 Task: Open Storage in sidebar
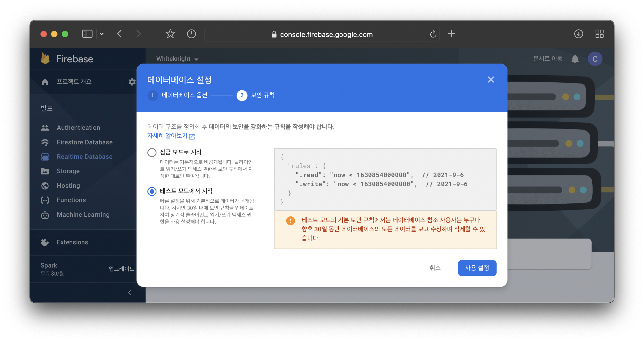click(68, 171)
